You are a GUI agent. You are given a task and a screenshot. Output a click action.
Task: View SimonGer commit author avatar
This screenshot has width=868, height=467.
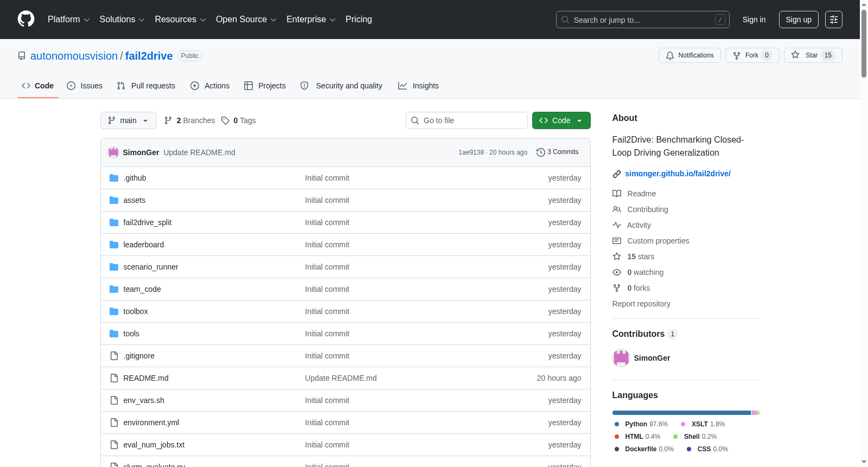point(113,152)
